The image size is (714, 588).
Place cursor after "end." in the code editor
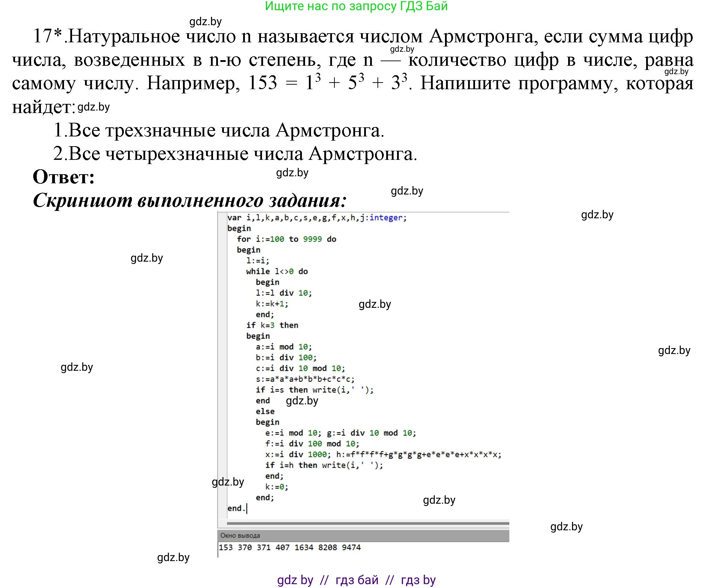pyautogui.click(x=248, y=510)
